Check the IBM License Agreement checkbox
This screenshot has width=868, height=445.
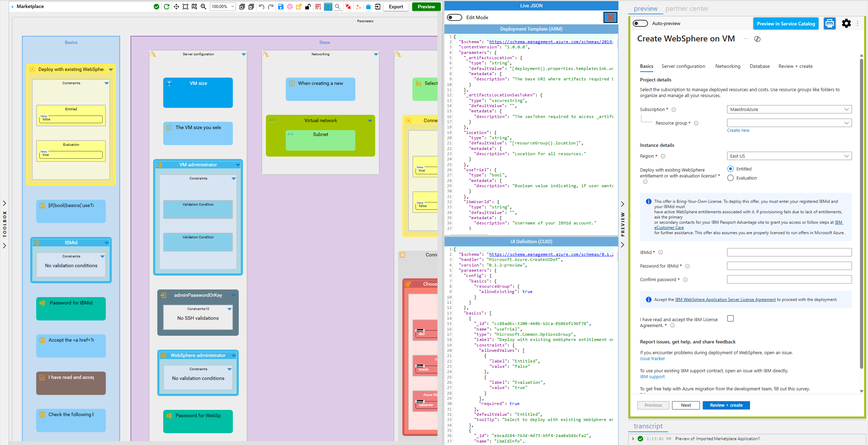[731, 318]
